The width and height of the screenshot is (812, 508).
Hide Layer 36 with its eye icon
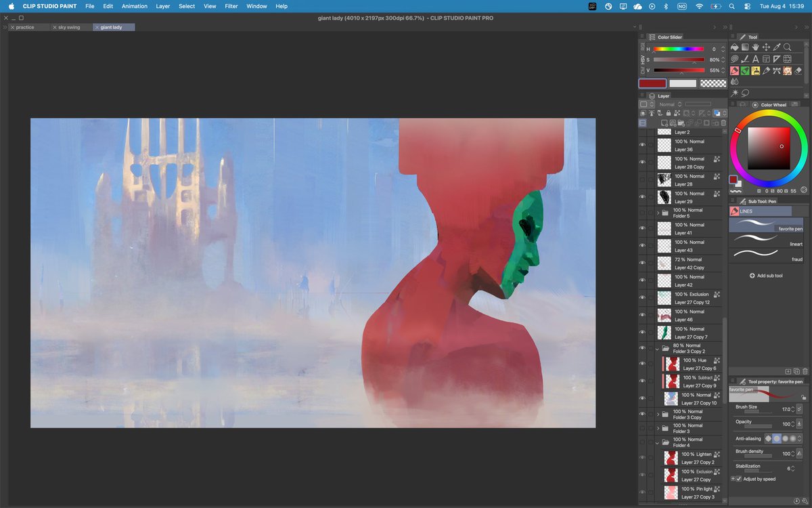[643, 145]
